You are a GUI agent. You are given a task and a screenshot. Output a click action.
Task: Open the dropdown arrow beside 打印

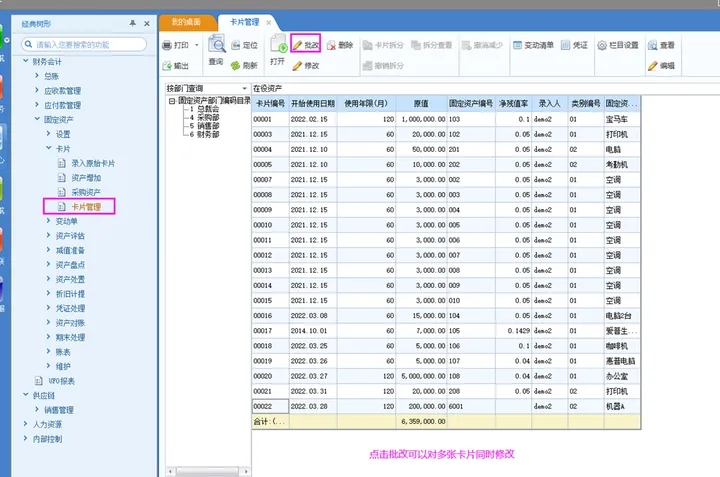pyautogui.click(x=197, y=45)
